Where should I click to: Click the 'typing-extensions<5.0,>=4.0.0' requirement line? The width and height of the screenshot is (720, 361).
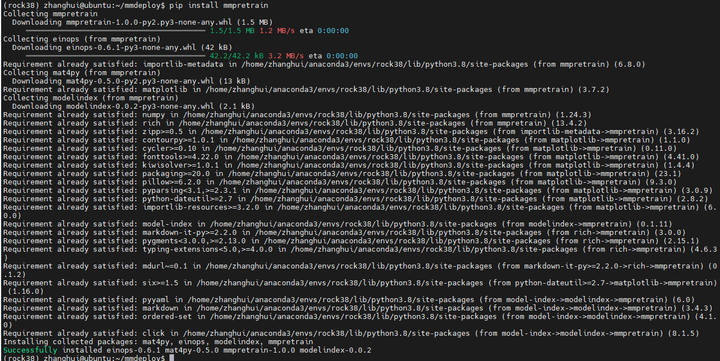[360, 254]
